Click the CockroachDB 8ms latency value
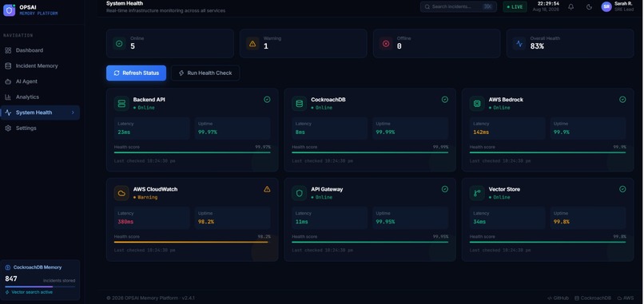The image size is (644, 304). point(300,132)
